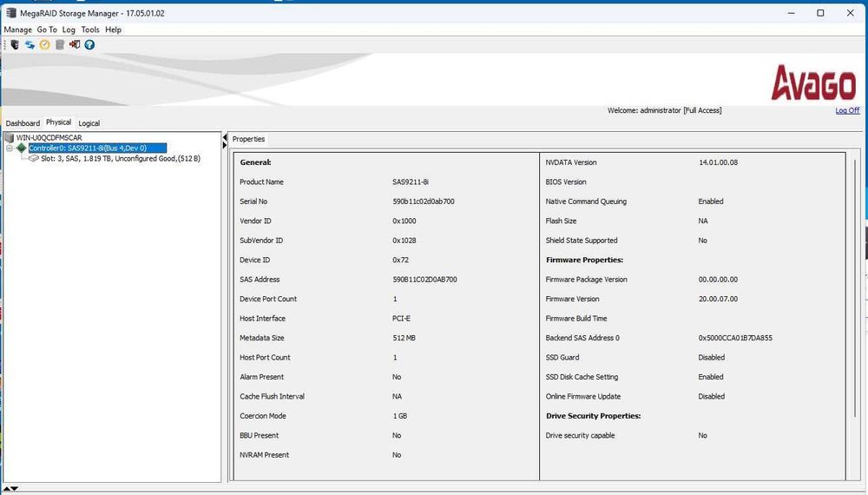The height and width of the screenshot is (495, 868).
Task: Select Controller0: SAS9211-8i tree item
Action: (x=97, y=148)
